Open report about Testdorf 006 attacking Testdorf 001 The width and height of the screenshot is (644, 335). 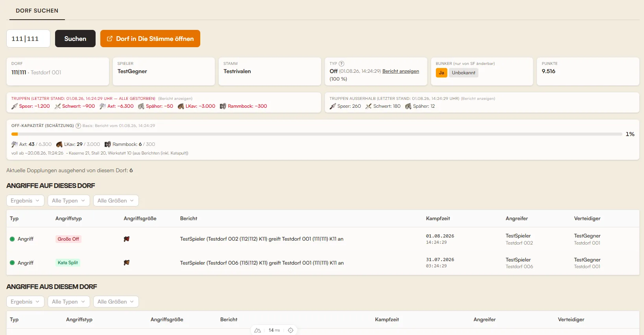(x=262, y=263)
